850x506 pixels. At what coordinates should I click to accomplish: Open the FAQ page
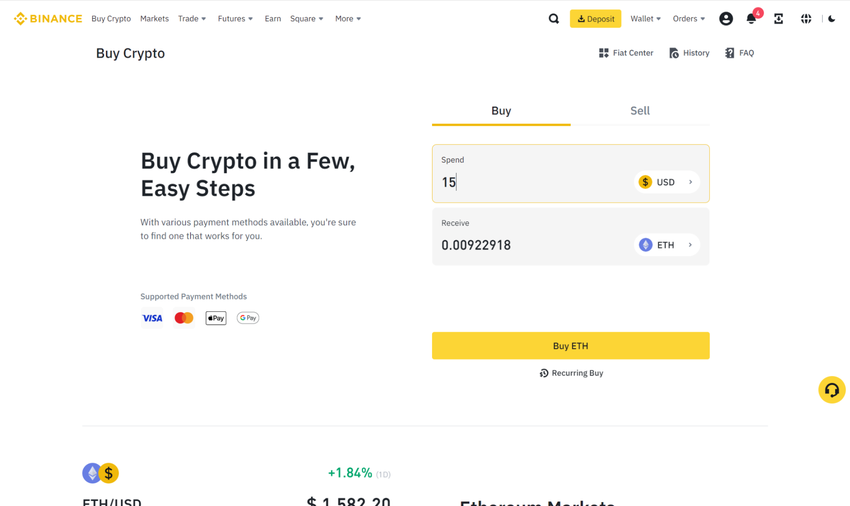click(740, 53)
